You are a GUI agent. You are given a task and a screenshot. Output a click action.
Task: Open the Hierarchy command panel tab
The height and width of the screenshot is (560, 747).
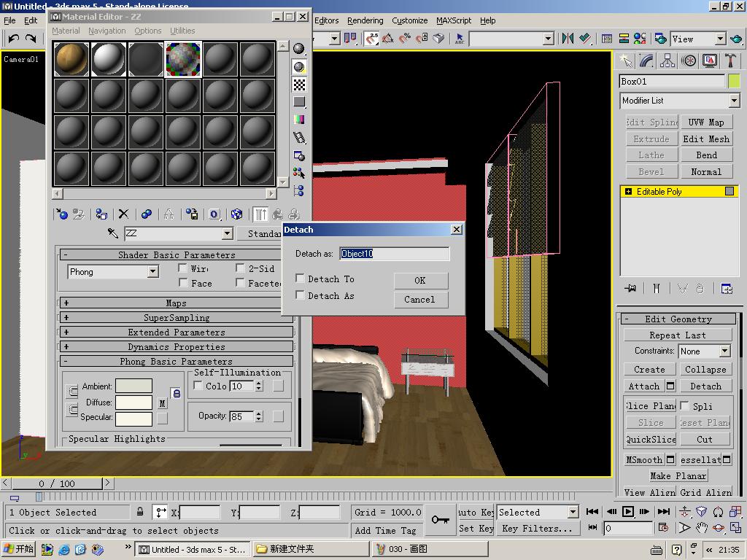click(x=667, y=61)
